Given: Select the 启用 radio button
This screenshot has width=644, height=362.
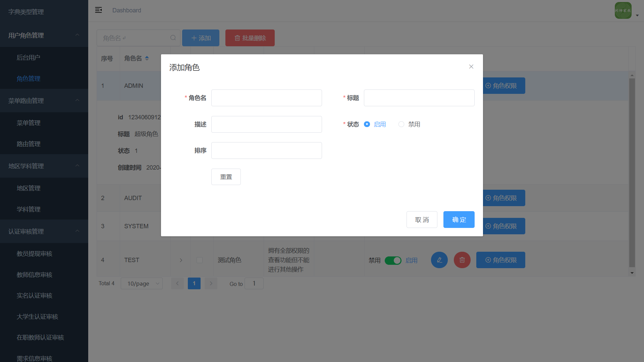Looking at the screenshot, I should [x=367, y=124].
